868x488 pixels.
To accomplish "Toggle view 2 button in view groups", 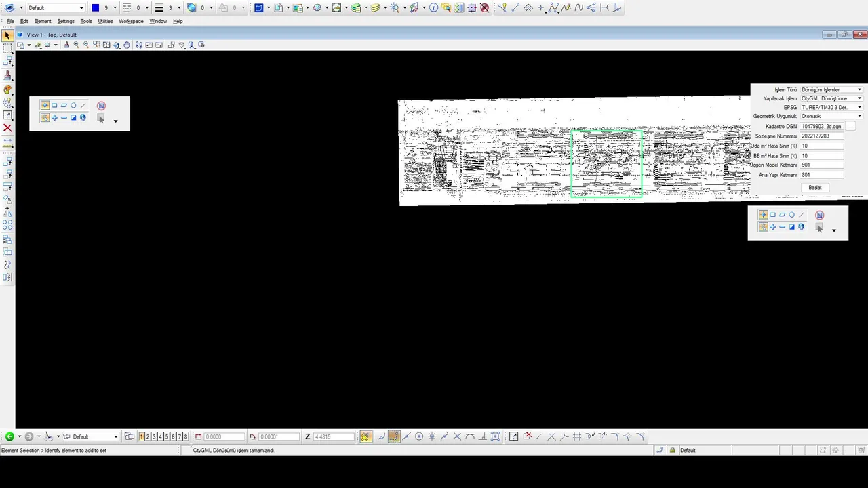I will [148, 436].
